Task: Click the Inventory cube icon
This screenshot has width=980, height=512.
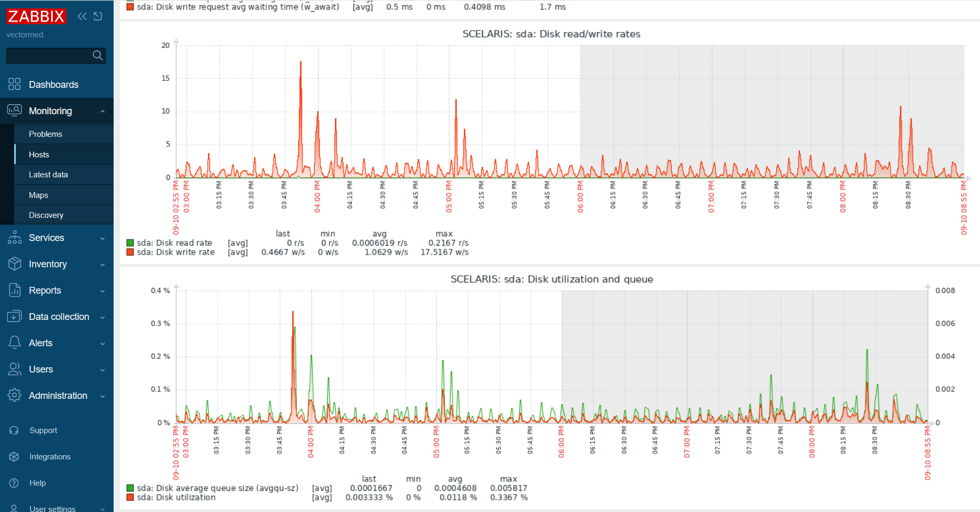Action: 15,264
